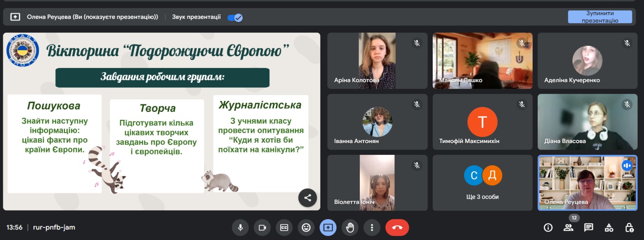644x240 pixels.
Task: Toggle the Звук презентації switch
Action: [235, 17]
